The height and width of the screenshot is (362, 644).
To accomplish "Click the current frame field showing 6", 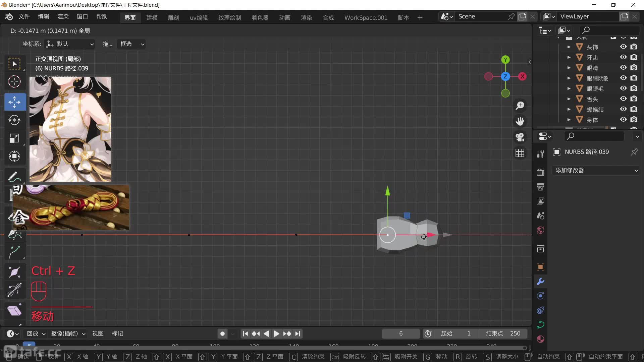I will [401, 334].
